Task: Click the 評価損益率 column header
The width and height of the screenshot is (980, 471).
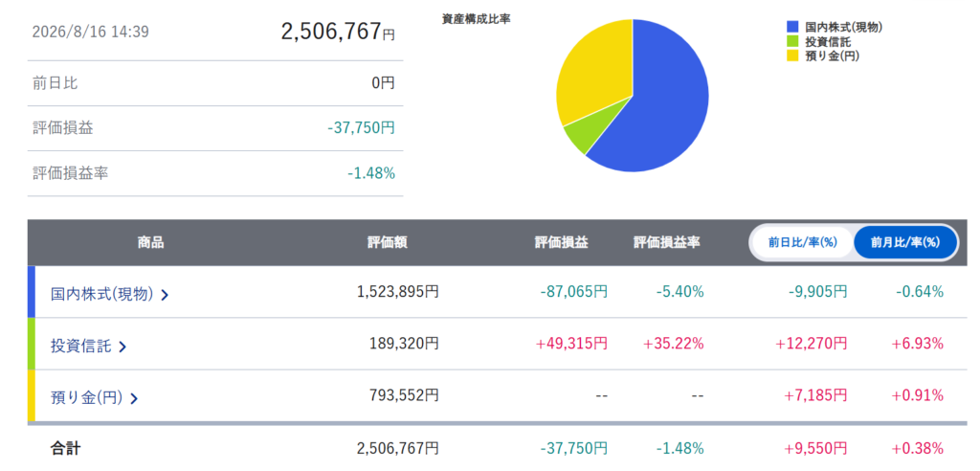Action: (x=667, y=243)
